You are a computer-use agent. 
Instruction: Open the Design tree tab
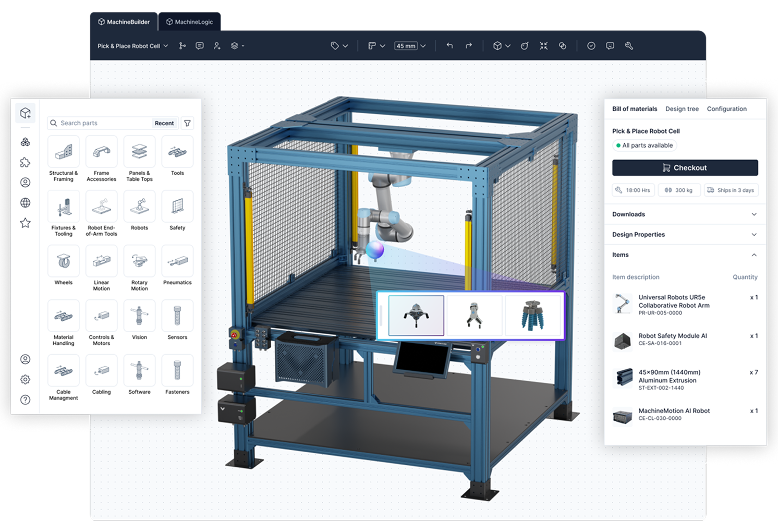[x=682, y=108]
